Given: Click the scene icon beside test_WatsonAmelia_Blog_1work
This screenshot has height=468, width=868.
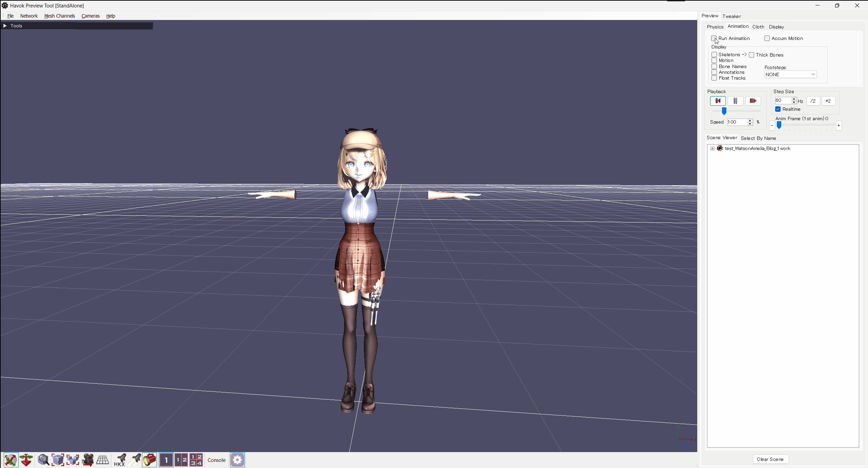Looking at the screenshot, I should 720,148.
